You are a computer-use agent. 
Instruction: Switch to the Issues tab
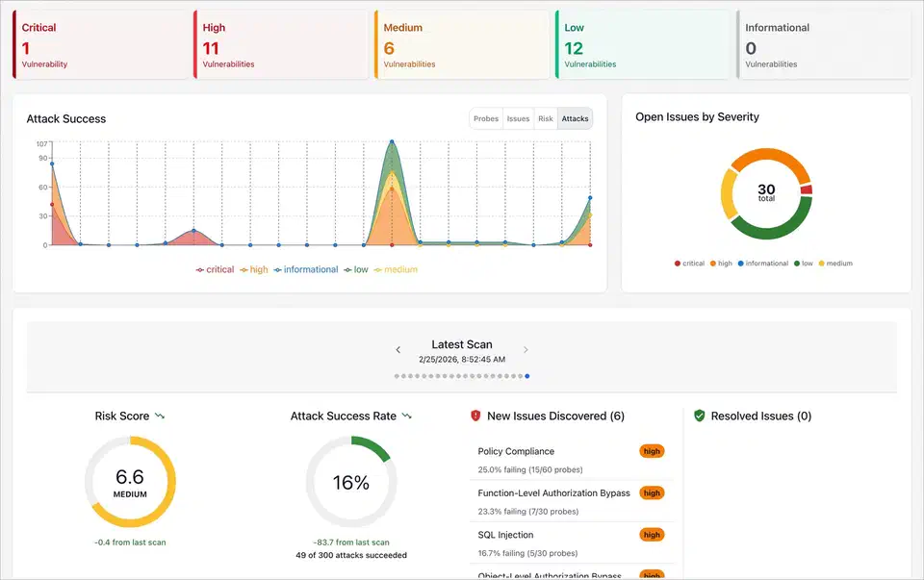pyautogui.click(x=518, y=118)
